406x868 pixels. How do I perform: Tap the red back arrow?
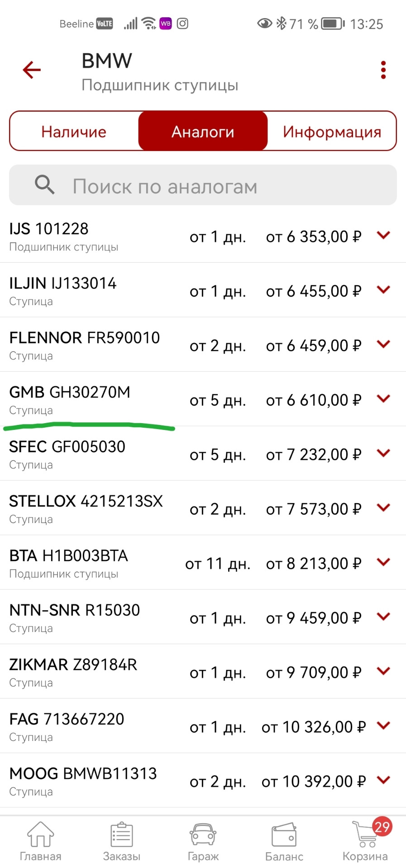tap(32, 70)
